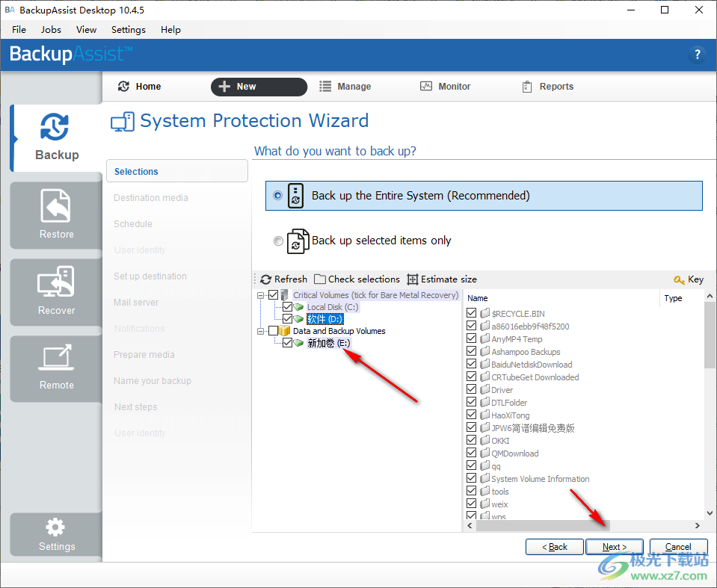The height and width of the screenshot is (588, 717).
Task: Uncheck the AnyMP4 Temp folder
Action: pyautogui.click(x=472, y=338)
